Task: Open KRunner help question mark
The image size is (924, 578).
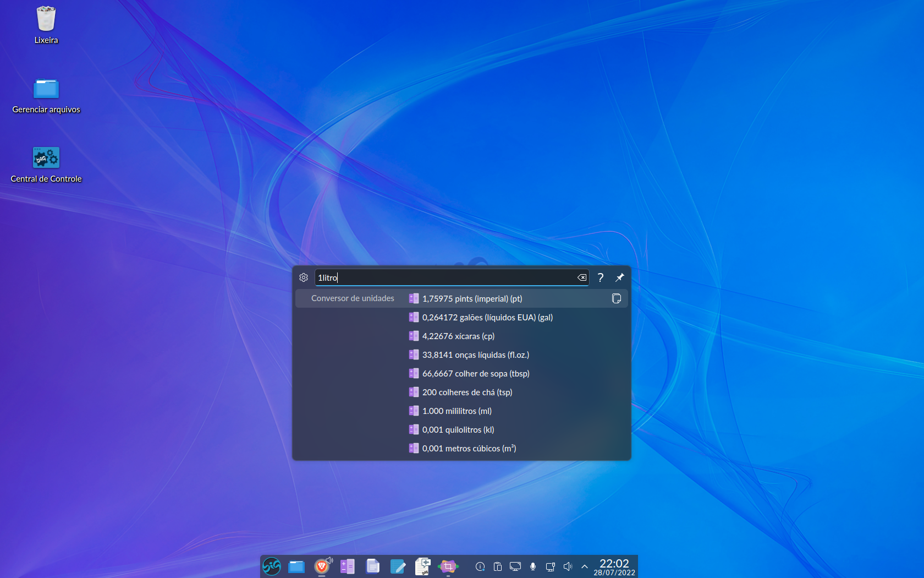Action: tap(601, 277)
